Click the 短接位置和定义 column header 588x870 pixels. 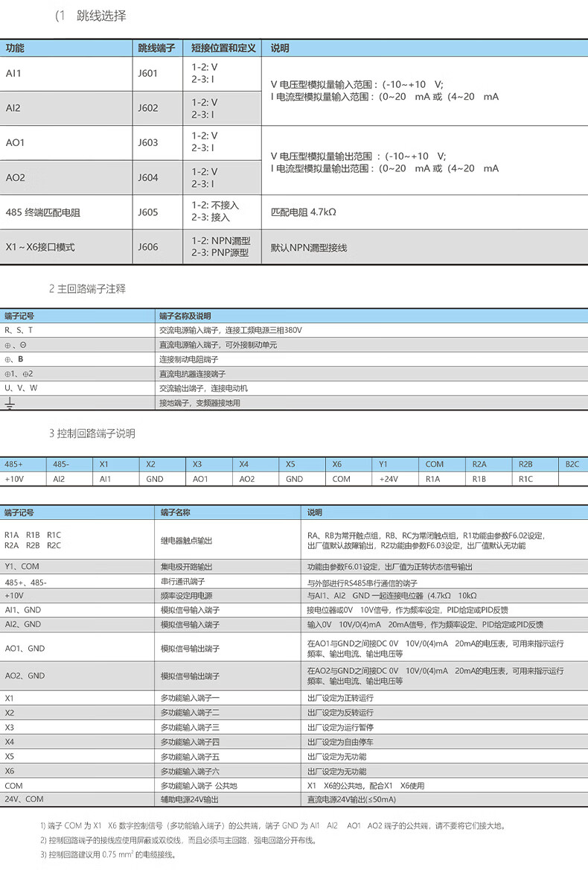[221, 48]
